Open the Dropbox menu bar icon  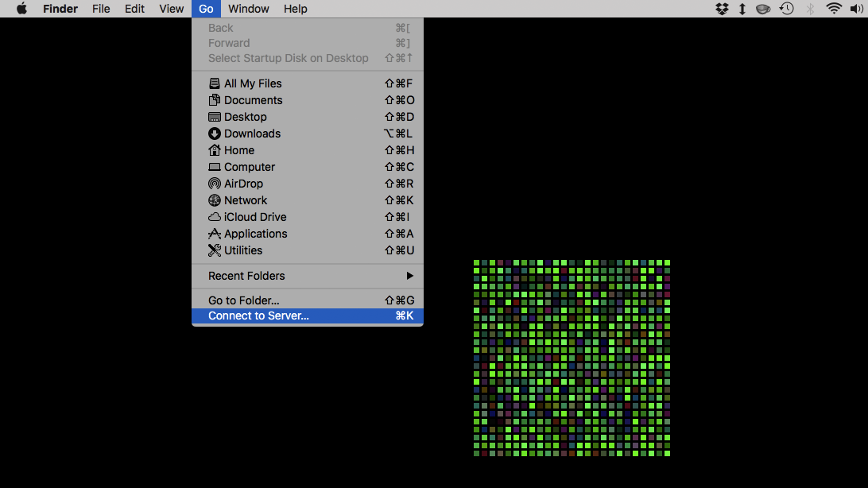(722, 9)
